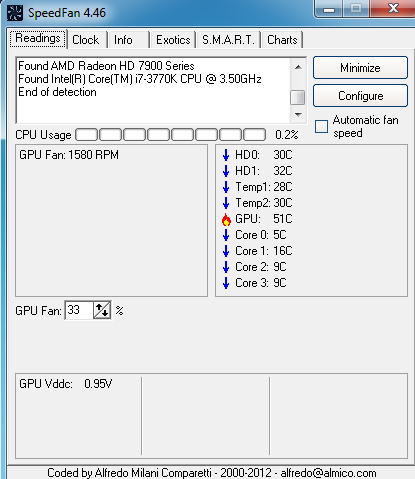415x479 pixels.
Task: Enable the Automatic fan speed checkbox
Action: click(321, 127)
